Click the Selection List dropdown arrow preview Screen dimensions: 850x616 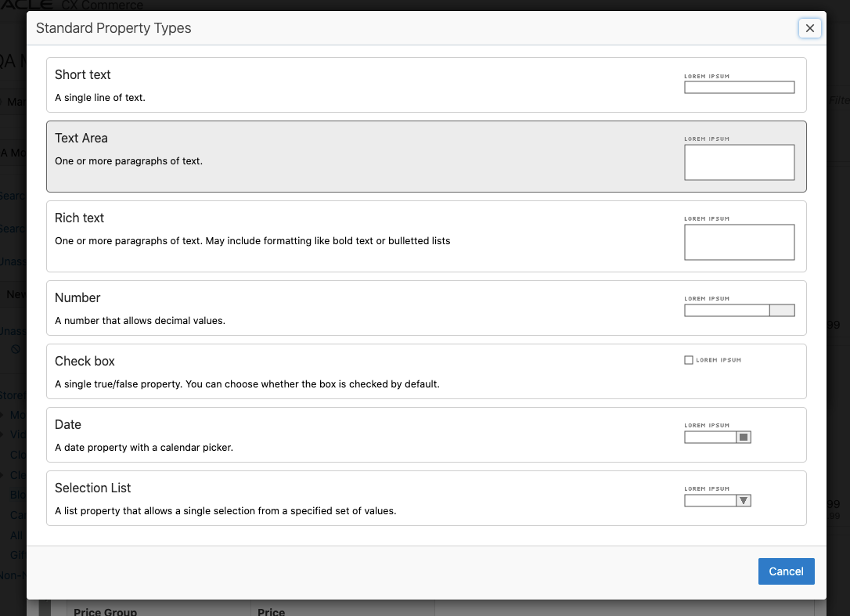pyautogui.click(x=744, y=501)
